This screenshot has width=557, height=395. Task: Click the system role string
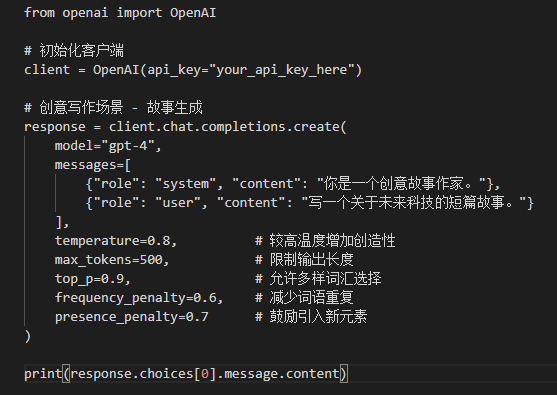pos(185,184)
